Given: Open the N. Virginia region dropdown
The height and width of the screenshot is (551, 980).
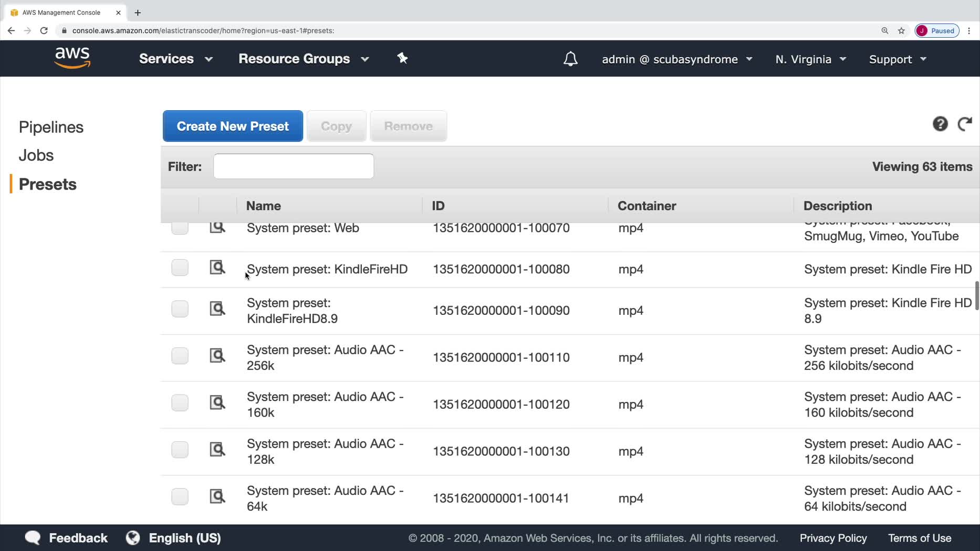Looking at the screenshot, I should pos(810,59).
